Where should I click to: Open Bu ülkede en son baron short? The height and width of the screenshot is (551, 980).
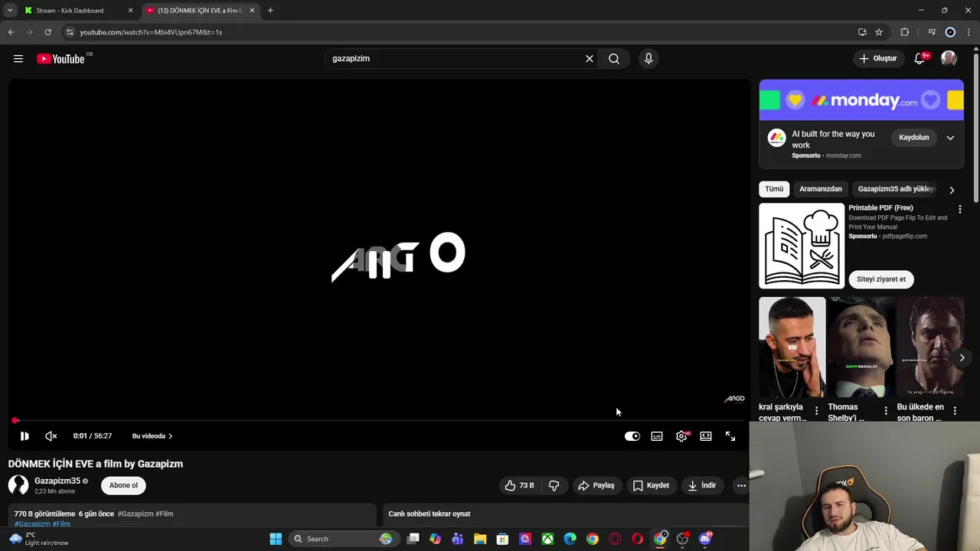point(930,347)
